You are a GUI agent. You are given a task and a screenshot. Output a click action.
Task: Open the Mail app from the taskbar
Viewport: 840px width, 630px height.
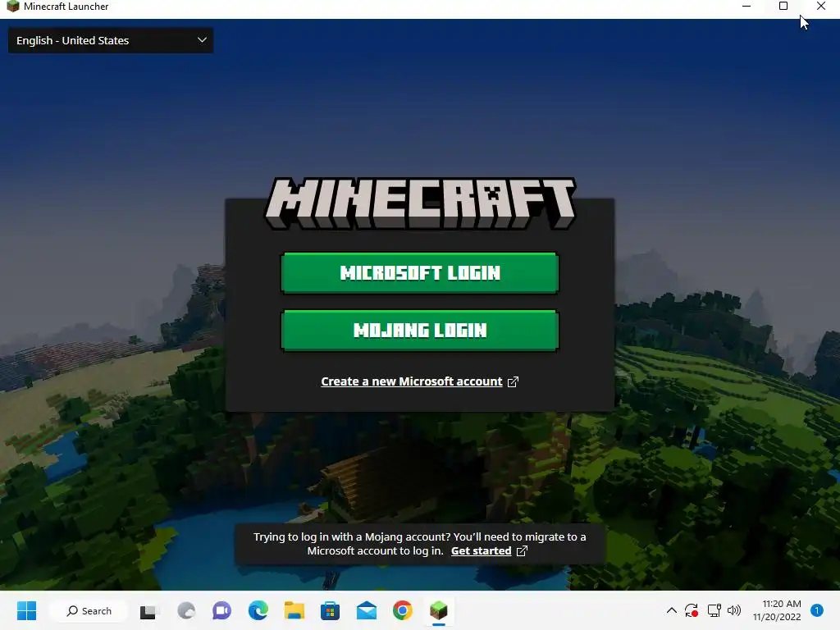click(x=367, y=610)
